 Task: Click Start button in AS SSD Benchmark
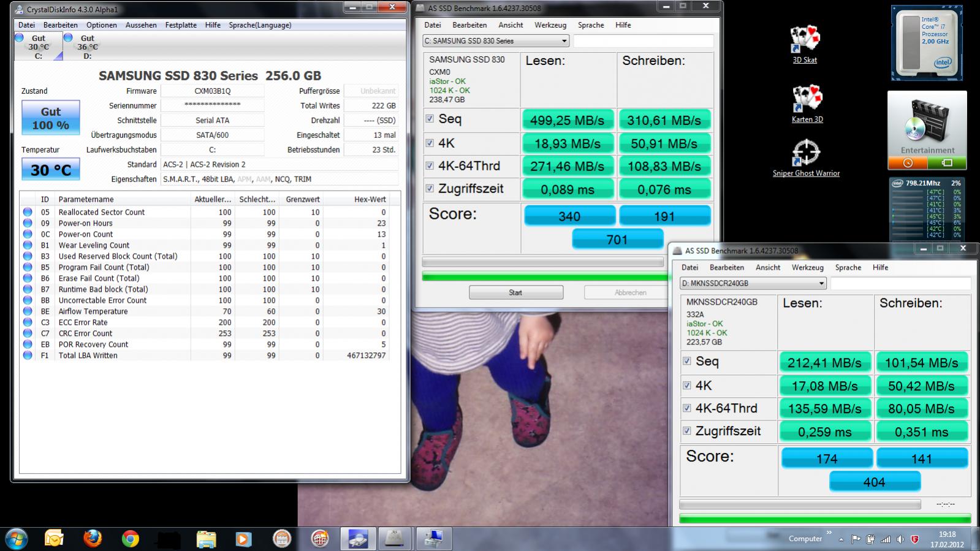point(515,292)
